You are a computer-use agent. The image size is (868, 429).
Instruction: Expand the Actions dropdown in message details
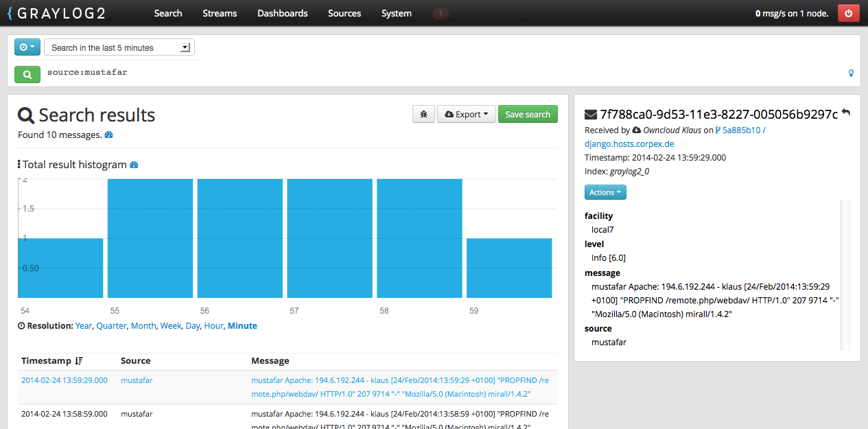tap(605, 193)
